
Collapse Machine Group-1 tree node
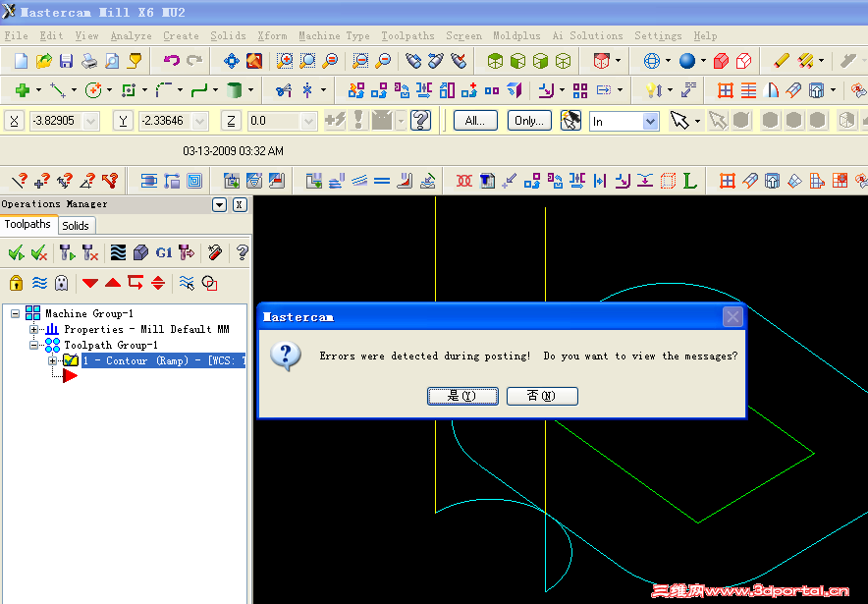pos(16,313)
